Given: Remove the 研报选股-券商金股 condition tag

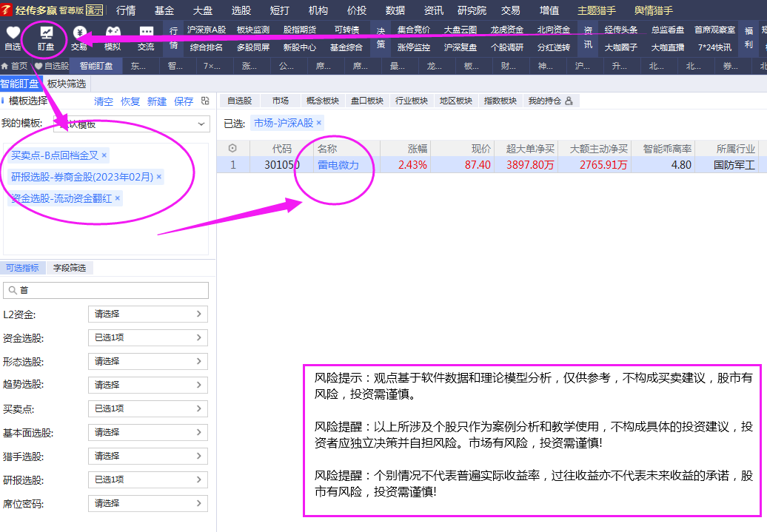Looking at the screenshot, I should click(x=158, y=177).
